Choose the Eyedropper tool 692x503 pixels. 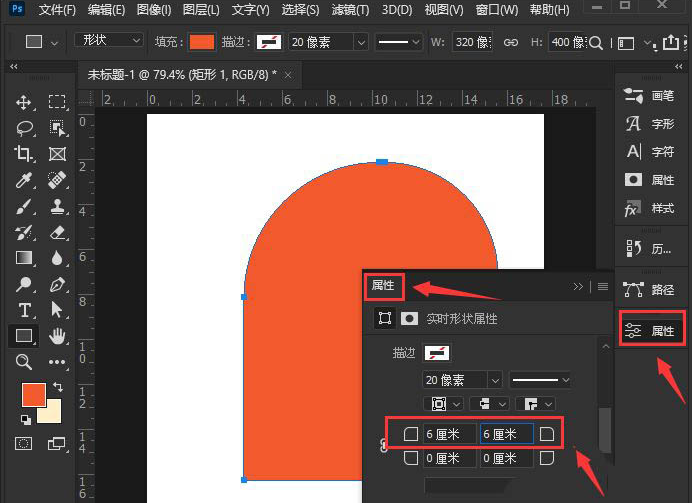[x=24, y=180]
